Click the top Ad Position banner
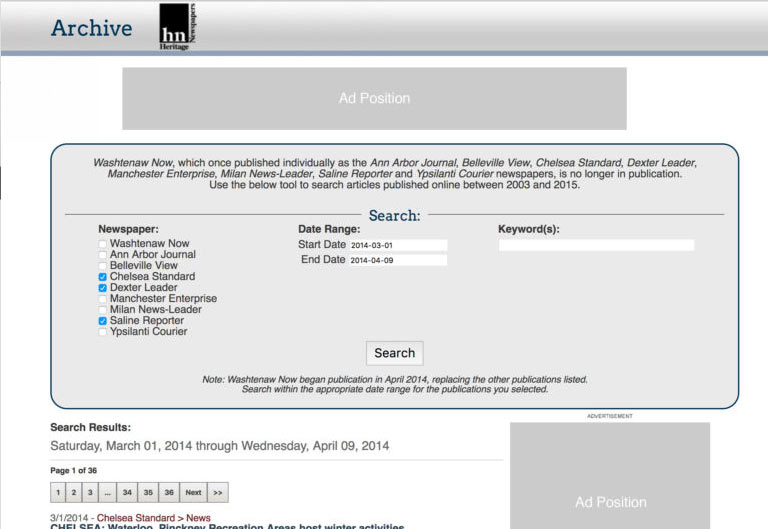Viewport: 768px width, 529px height. [374, 98]
